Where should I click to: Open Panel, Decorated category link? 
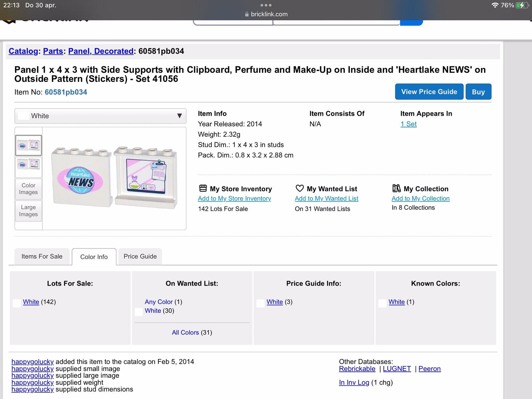[101, 51]
